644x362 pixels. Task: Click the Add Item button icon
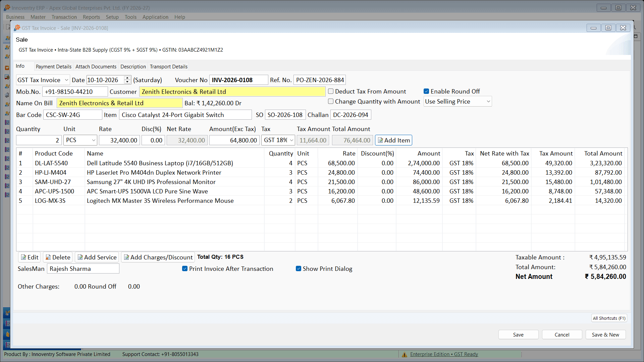(x=380, y=140)
